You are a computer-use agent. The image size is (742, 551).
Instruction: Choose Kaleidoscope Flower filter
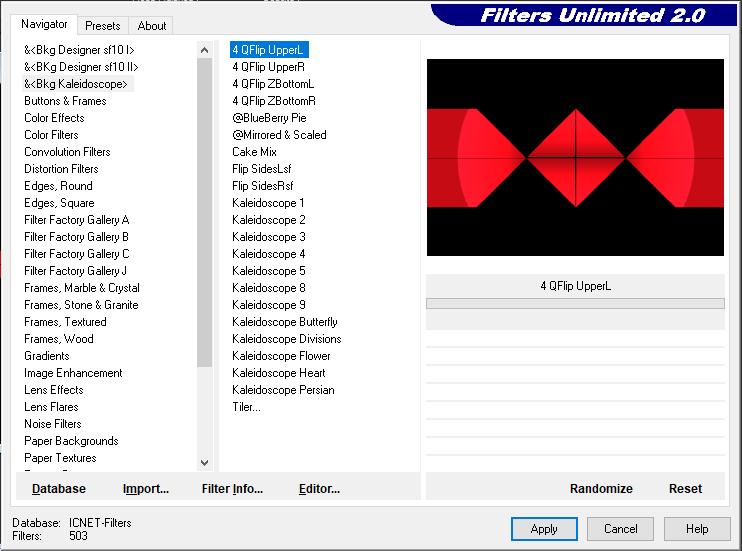point(281,356)
